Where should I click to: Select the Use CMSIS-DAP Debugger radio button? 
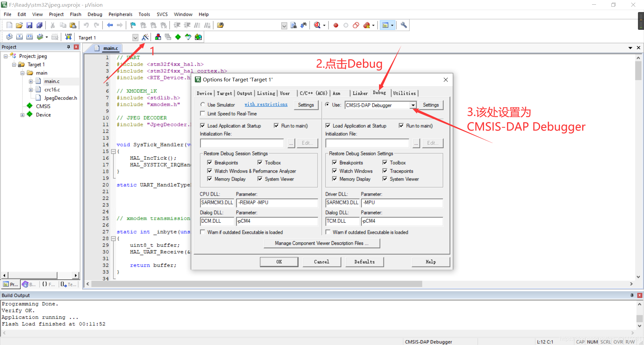pos(327,105)
